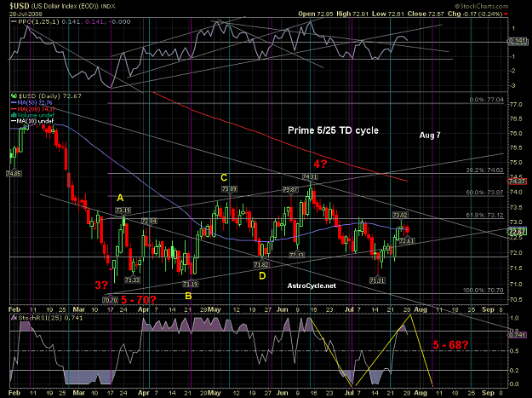The image size is (532, 398).
Task: Click the "61.8%: 73.12" Fibonacci label
Action: pos(485,216)
